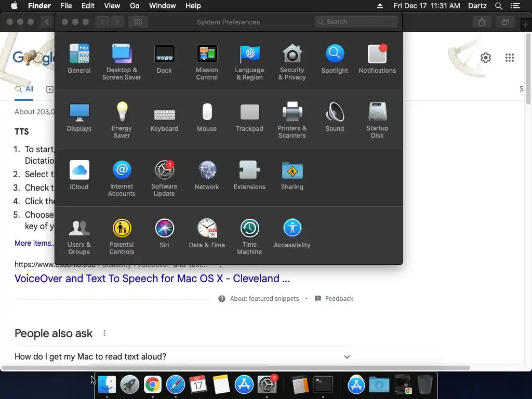Open Google Chrome from the Dock
Image resolution: width=532 pixels, height=399 pixels.
(x=152, y=384)
